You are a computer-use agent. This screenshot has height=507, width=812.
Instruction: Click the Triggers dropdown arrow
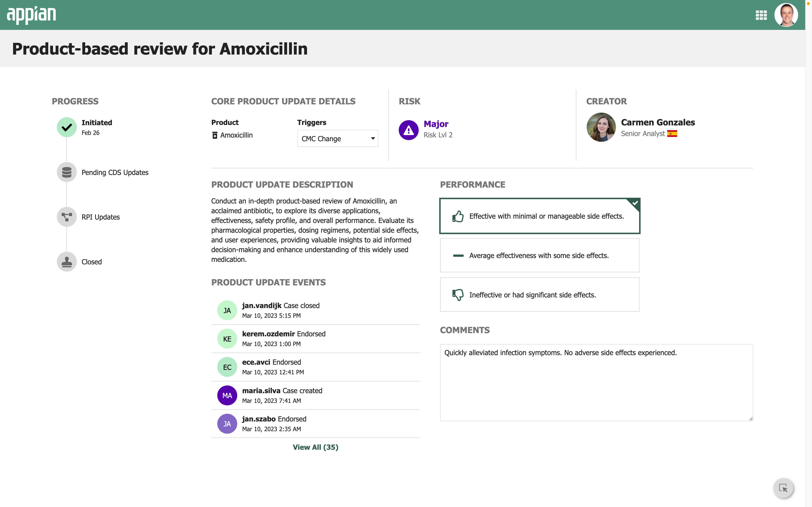click(373, 139)
